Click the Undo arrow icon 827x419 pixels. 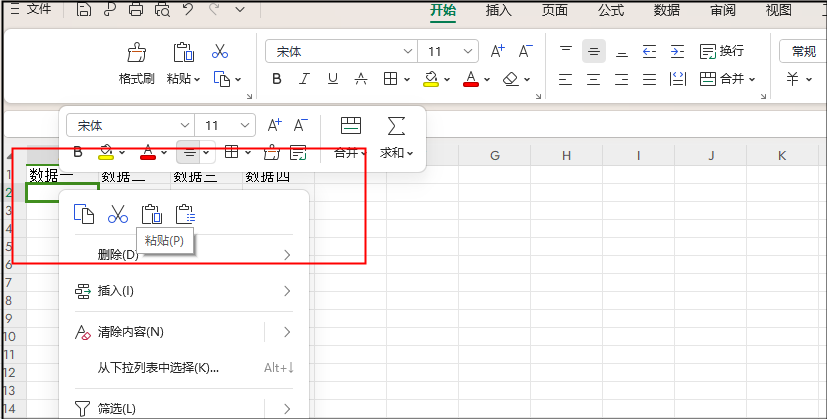pos(188,9)
